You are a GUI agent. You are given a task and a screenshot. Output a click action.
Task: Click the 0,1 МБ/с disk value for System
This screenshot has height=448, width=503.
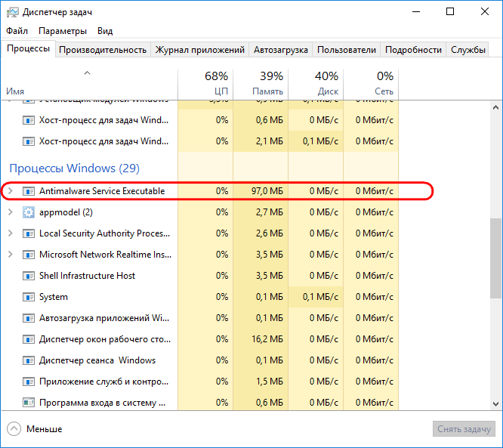click(x=320, y=297)
